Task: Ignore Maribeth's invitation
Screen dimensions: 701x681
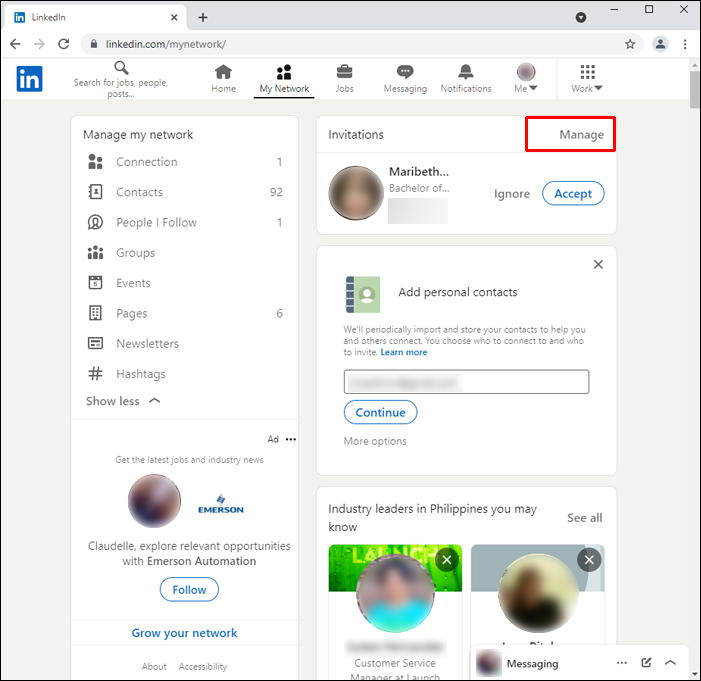Action: (x=512, y=194)
